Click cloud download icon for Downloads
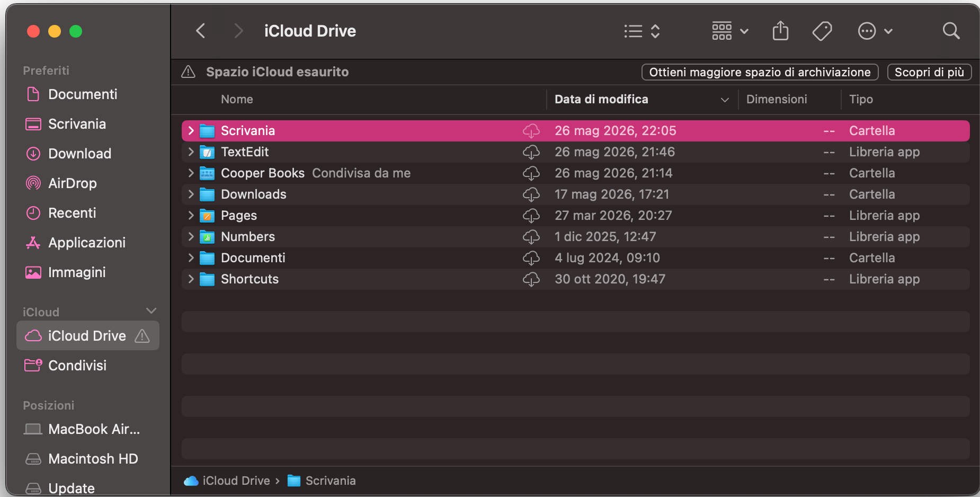The image size is (980, 497). (x=531, y=194)
